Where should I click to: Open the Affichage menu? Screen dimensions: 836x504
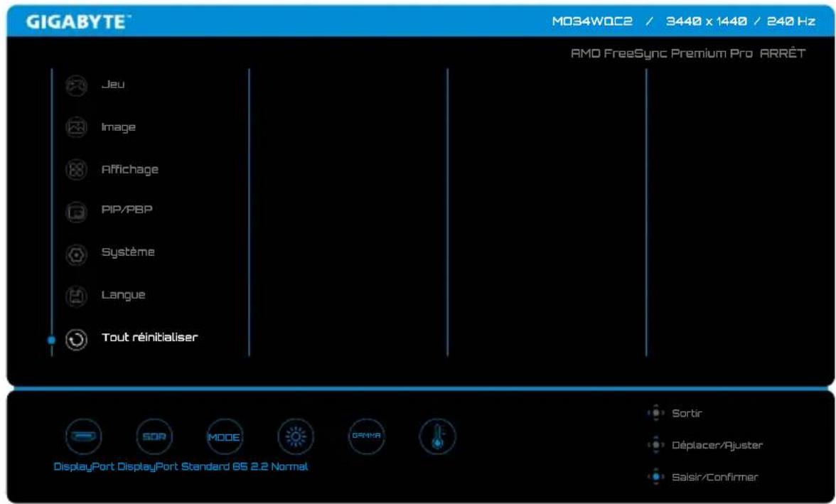pyautogui.click(x=129, y=170)
